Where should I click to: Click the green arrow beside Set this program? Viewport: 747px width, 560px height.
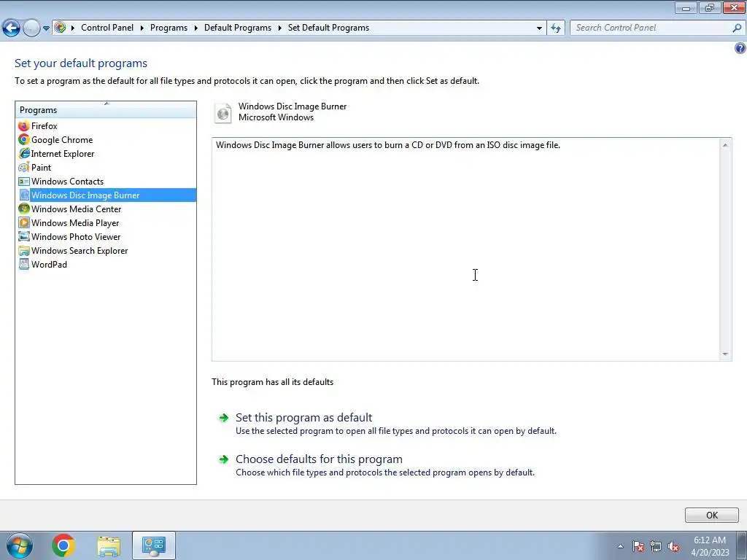(223, 418)
